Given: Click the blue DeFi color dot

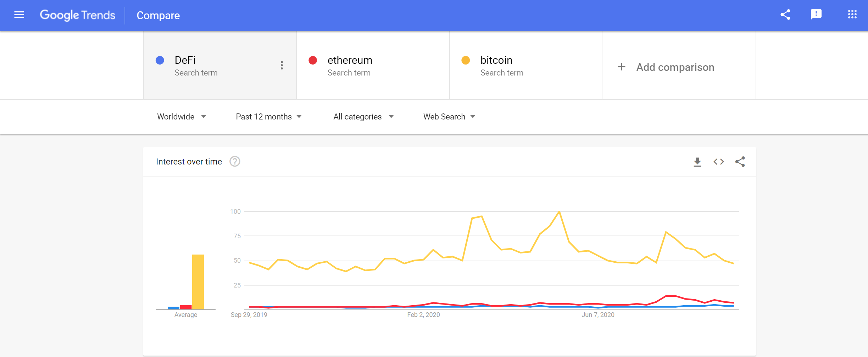Looking at the screenshot, I should click(x=160, y=60).
